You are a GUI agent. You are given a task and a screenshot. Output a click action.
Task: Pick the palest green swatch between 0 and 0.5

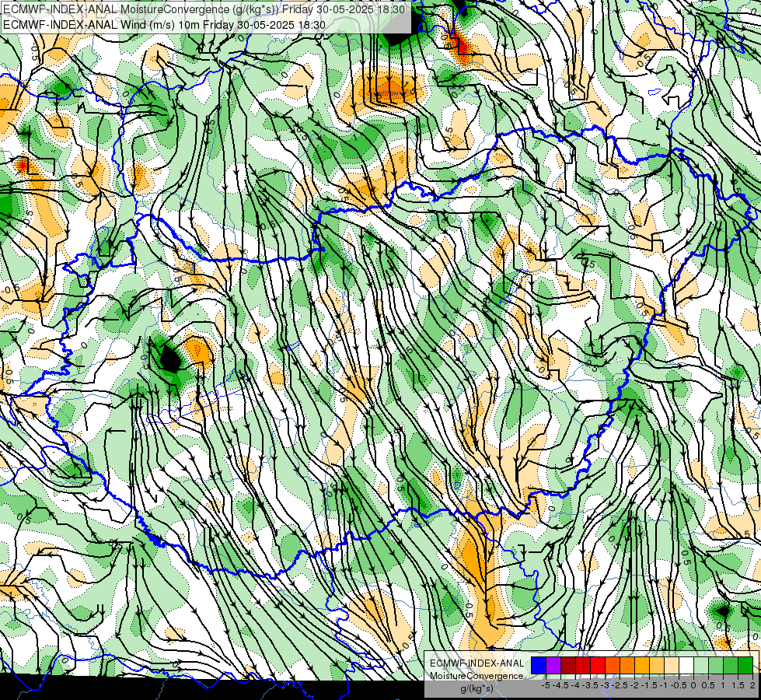[x=701, y=666]
